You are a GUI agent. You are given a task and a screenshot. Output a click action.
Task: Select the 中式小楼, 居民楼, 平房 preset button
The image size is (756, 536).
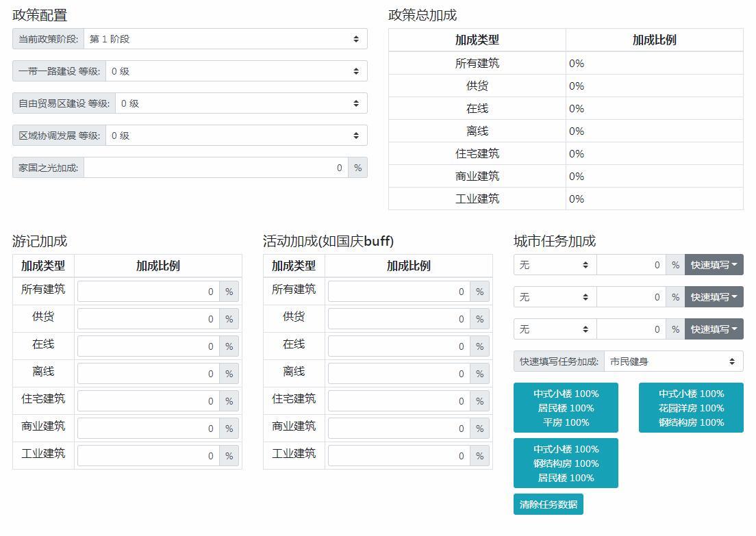tap(566, 408)
